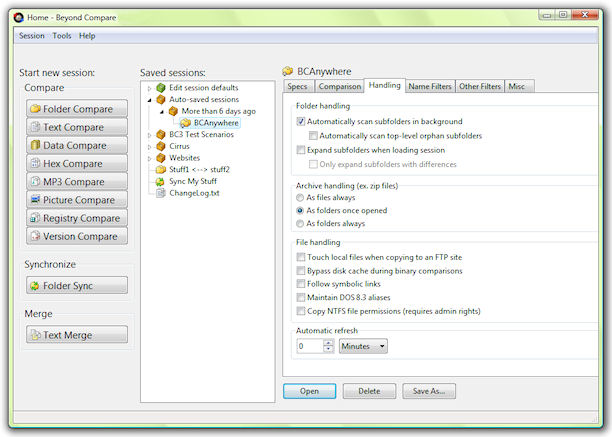Click the Folder Sync arrows icon
Image resolution: width=612 pixels, height=437 pixels.
tap(35, 286)
